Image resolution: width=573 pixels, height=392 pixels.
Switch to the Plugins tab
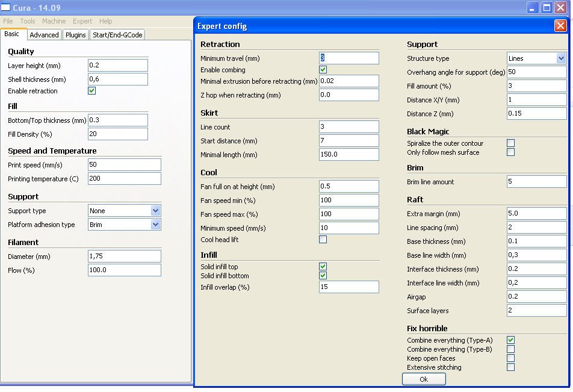[76, 35]
